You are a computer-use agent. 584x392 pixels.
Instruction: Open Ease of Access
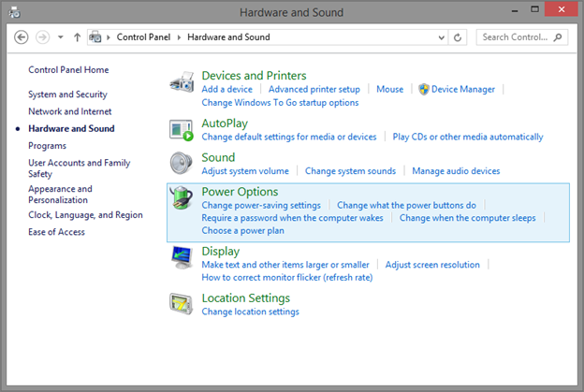56,232
